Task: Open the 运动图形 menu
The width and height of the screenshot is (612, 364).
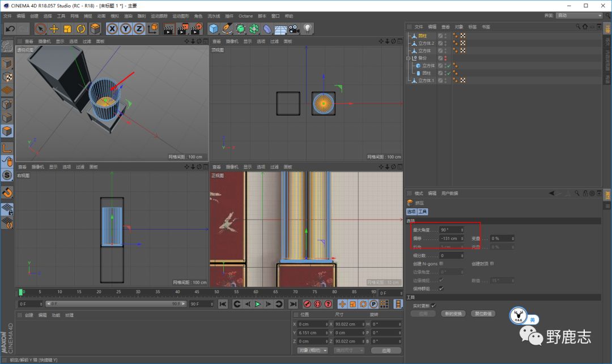Action: [181, 16]
